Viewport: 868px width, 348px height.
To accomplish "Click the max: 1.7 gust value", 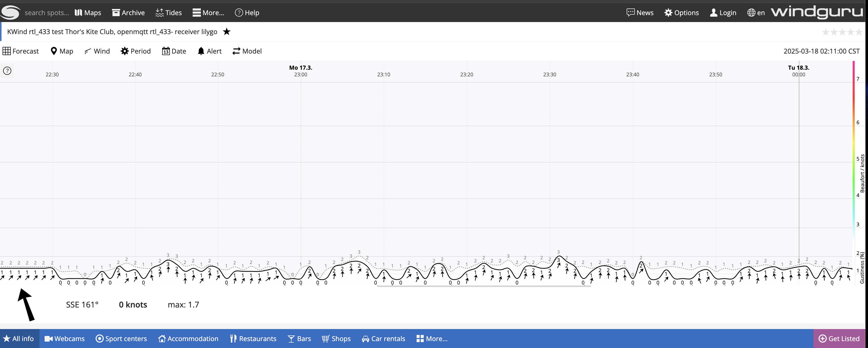I will point(183,304).
